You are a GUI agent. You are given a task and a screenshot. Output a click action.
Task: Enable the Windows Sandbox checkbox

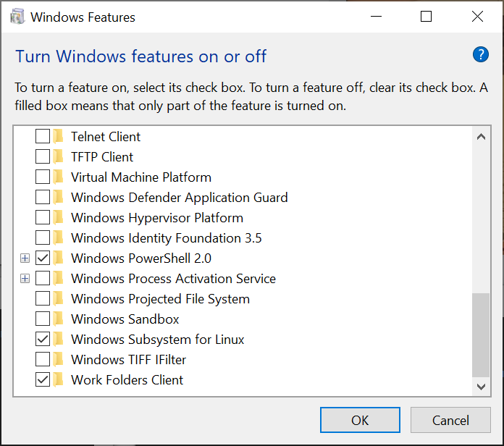[x=43, y=319]
